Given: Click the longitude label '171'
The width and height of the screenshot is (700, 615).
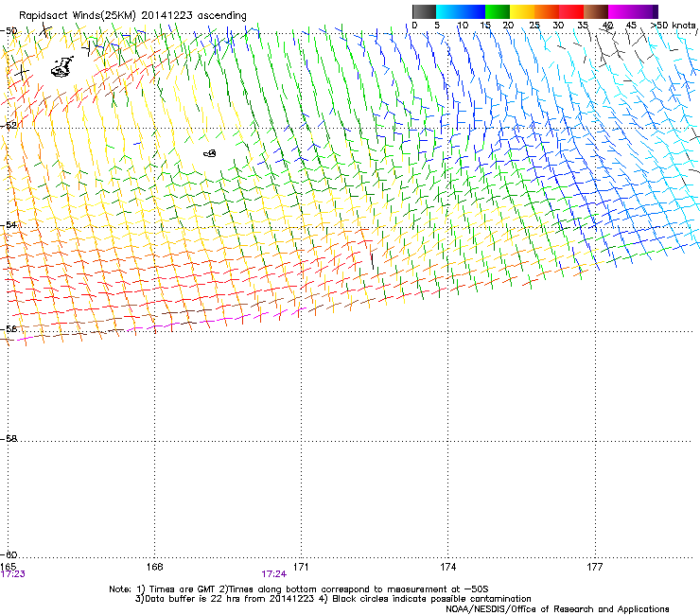Looking at the screenshot, I should pos(301,567).
